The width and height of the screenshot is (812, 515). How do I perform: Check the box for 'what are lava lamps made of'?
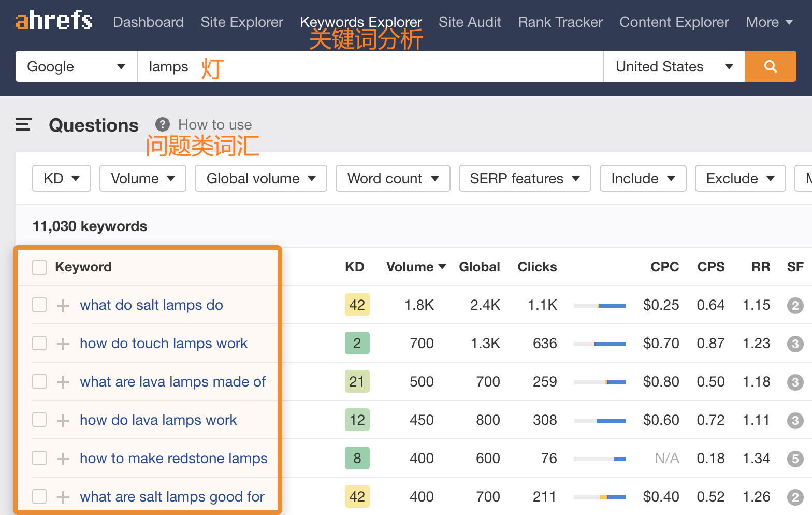pyautogui.click(x=39, y=382)
